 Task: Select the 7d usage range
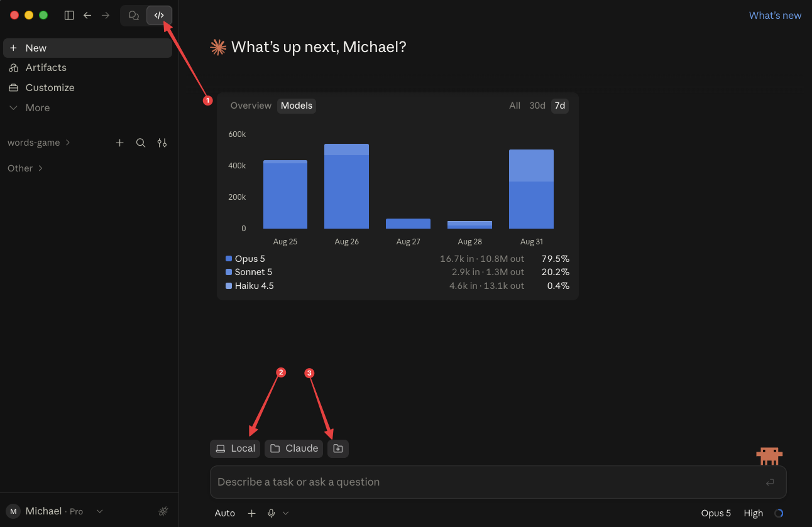click(560, 106)
